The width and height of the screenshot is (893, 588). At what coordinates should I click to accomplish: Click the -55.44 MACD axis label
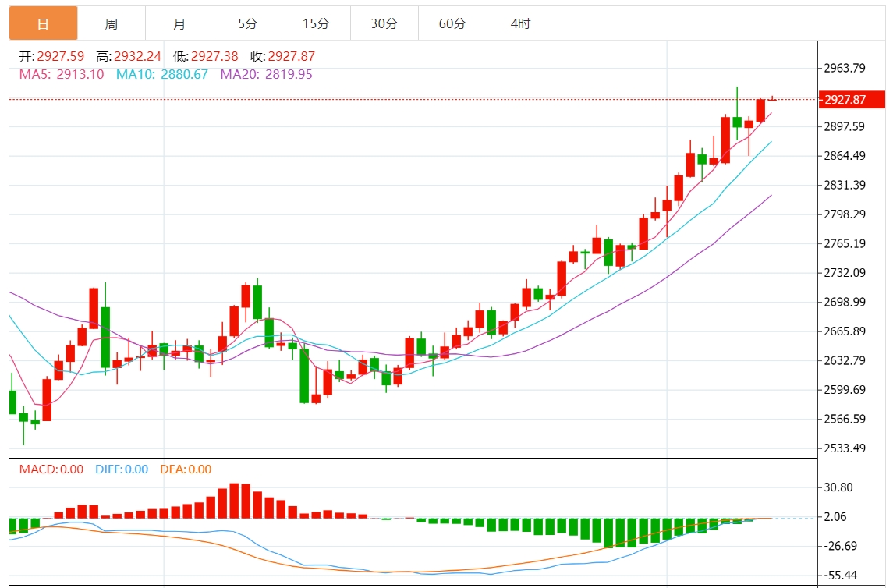coord(841,576)
